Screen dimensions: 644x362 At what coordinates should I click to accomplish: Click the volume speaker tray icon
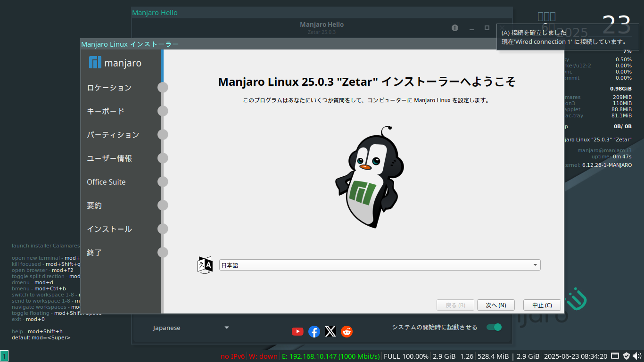tap(637, 356)
